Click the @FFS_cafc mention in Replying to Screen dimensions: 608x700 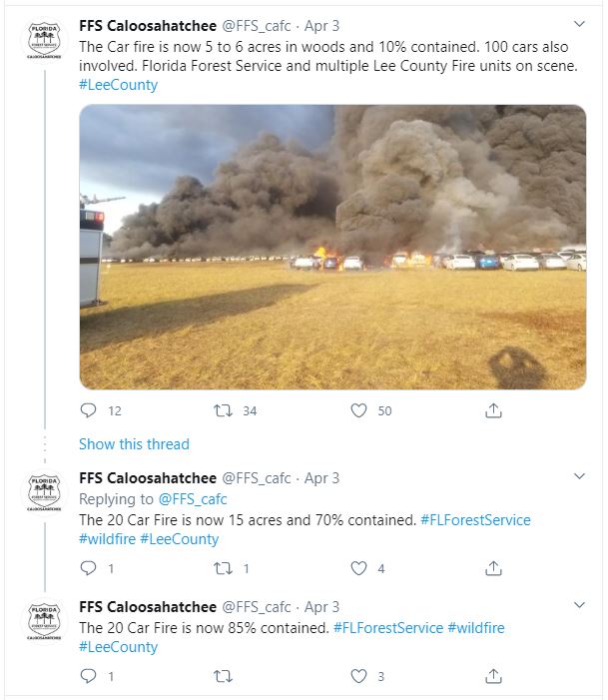click(x=192, y=498)
